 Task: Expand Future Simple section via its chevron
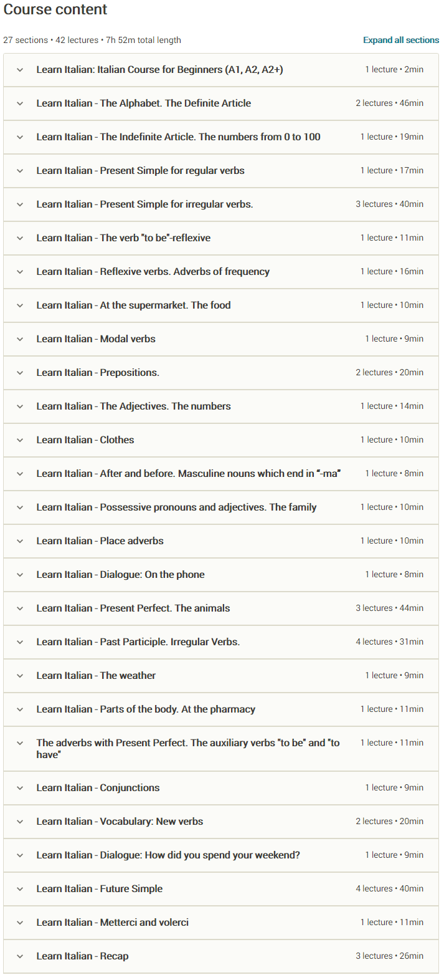pos(20,889)
